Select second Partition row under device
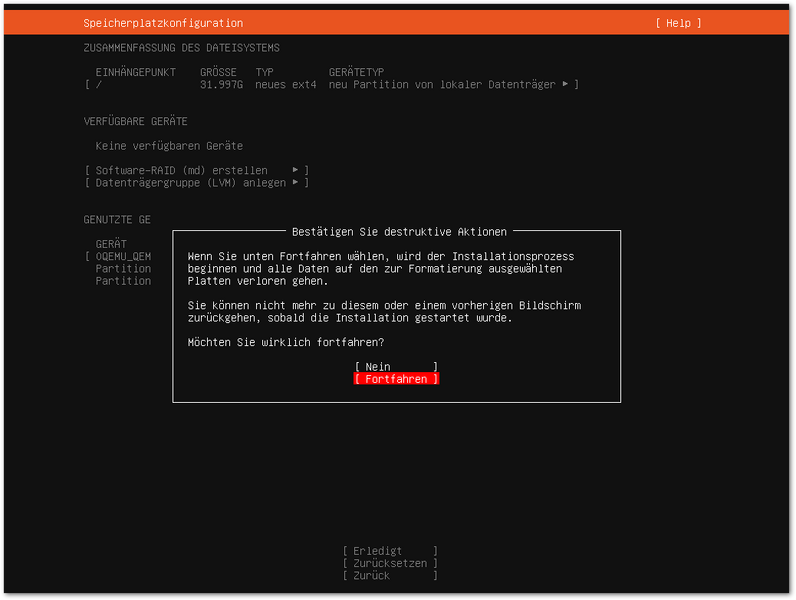This screenshot has width=796, height=600. [x=123, y=281]
